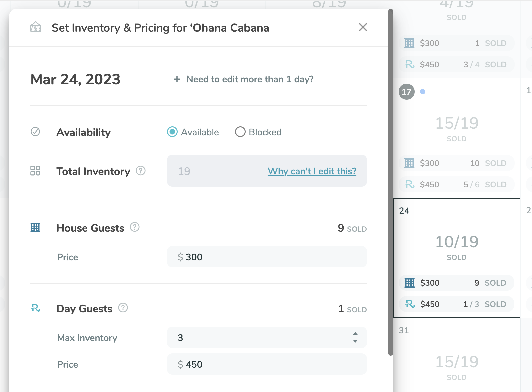The width and height of the screenshot is (532, 392).
Task: Click the Availability checkmark circle icon
Action: pyautogui.click(x=35, y=132)
